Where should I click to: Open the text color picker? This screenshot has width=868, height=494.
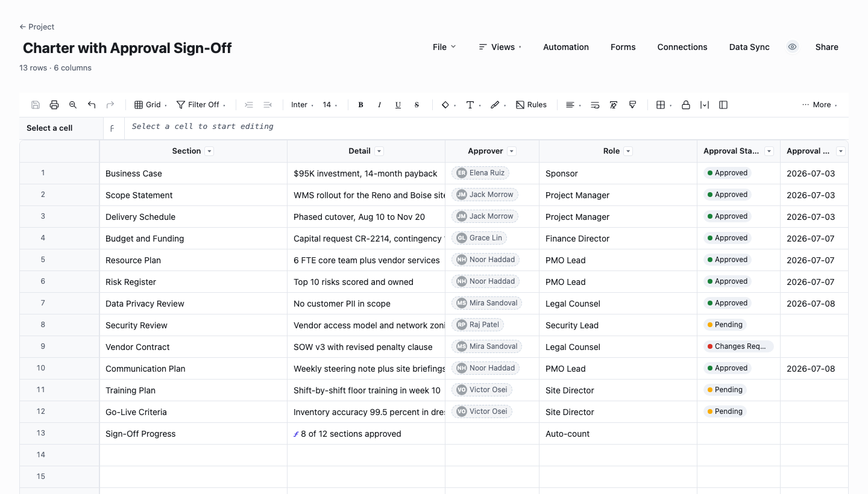click(x=473, y=105)
